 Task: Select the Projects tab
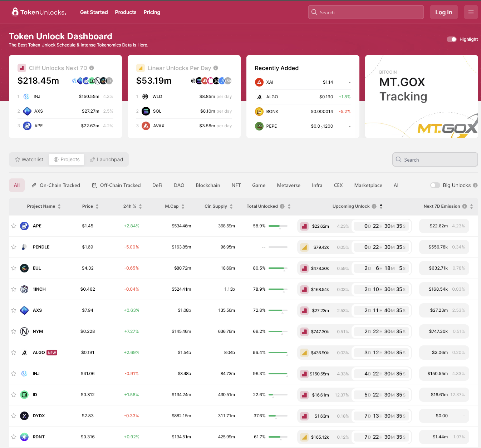tap(67, 159)
